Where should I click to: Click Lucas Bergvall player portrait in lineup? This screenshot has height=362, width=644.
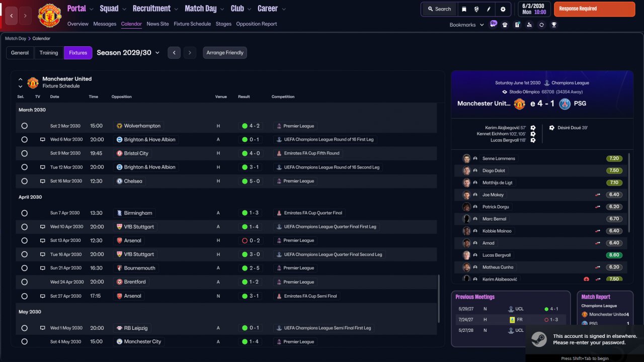[466, 255]
